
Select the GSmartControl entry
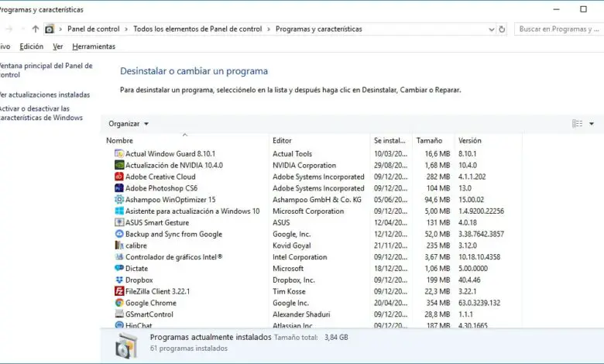pos(149,314)
